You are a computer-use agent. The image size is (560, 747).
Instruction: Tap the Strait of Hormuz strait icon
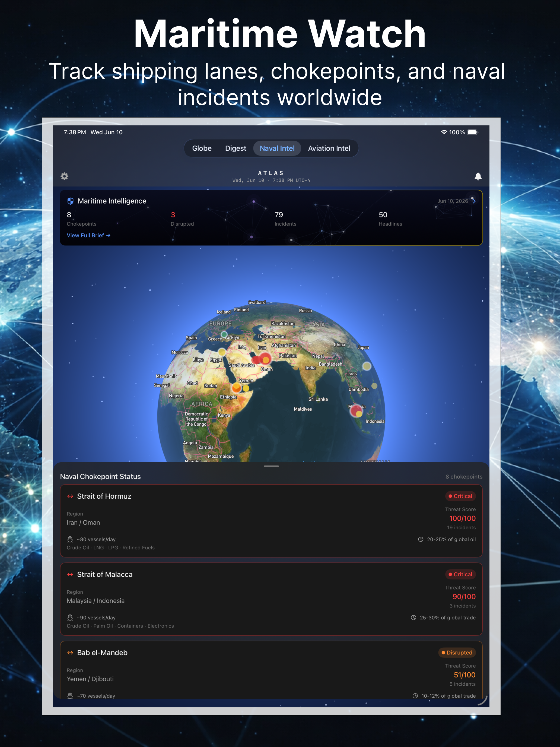(x=70, y=496)
